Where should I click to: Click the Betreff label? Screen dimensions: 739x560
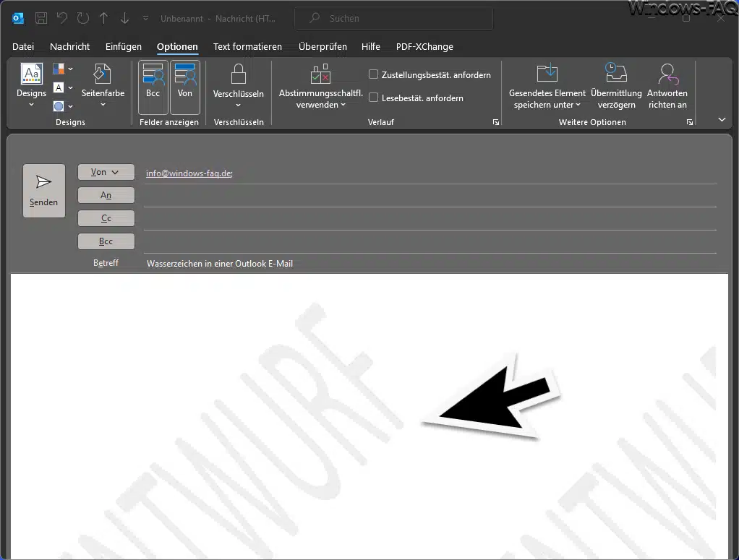106,263
